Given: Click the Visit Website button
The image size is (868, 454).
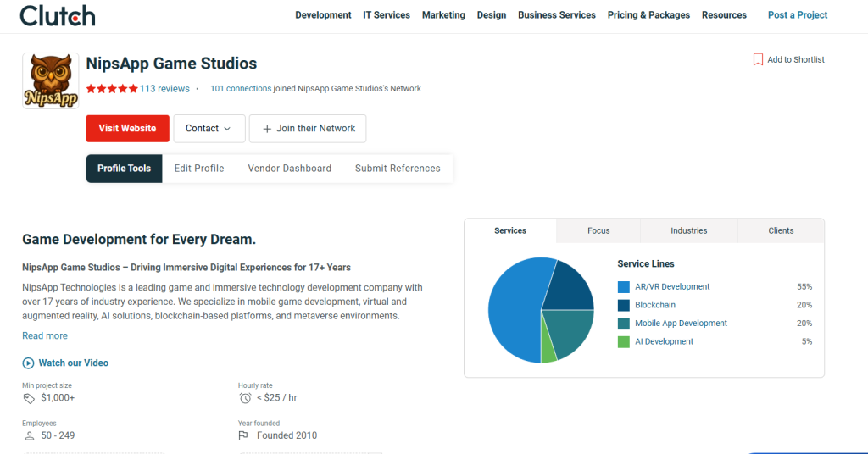Looking at the screenshot, I should 127,128.
